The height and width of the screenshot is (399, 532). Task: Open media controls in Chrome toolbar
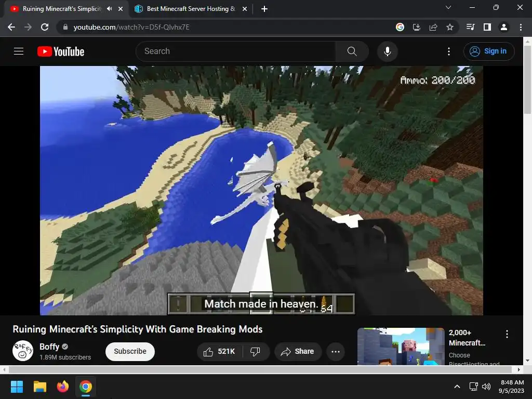[x=471, y=27]
